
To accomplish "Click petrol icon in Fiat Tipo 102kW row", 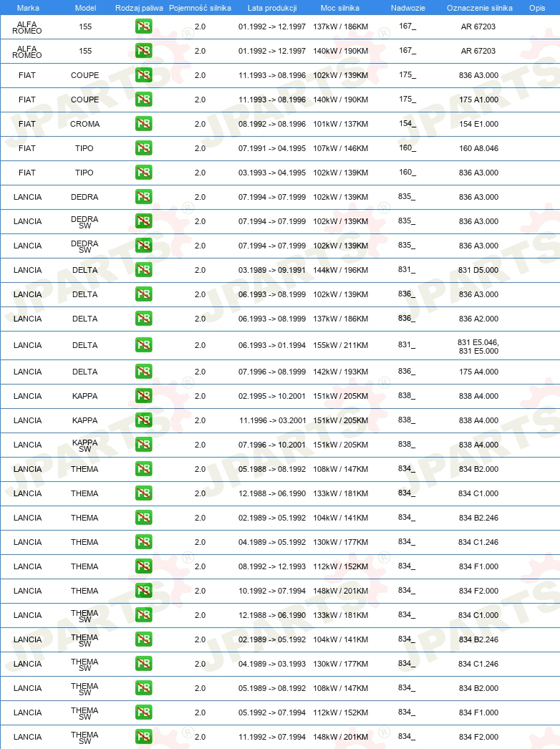I will [x=143, y=173].
